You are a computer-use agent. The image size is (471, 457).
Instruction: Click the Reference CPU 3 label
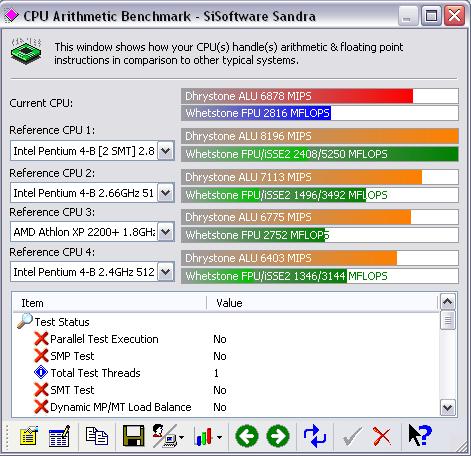(52, 212)
